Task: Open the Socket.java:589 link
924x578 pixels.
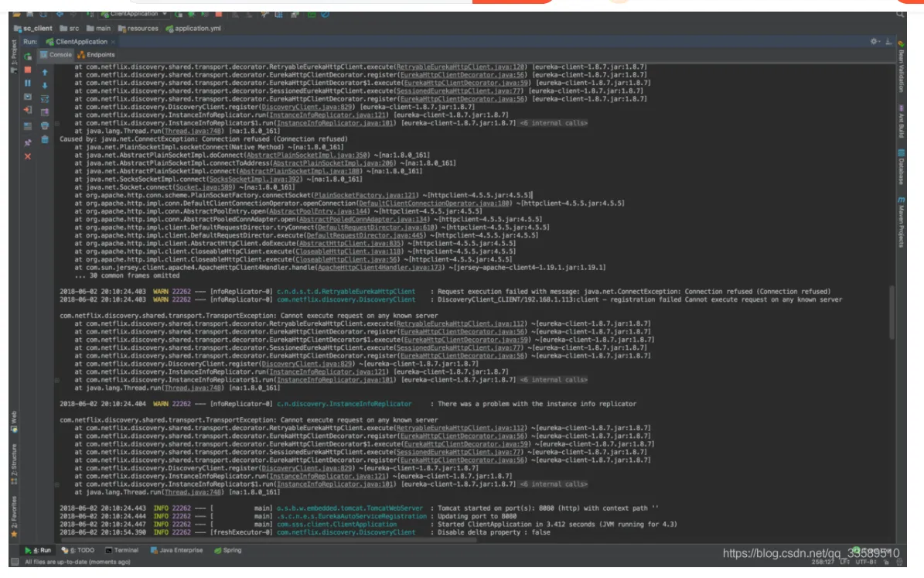Action: click(x=204, y=187)
